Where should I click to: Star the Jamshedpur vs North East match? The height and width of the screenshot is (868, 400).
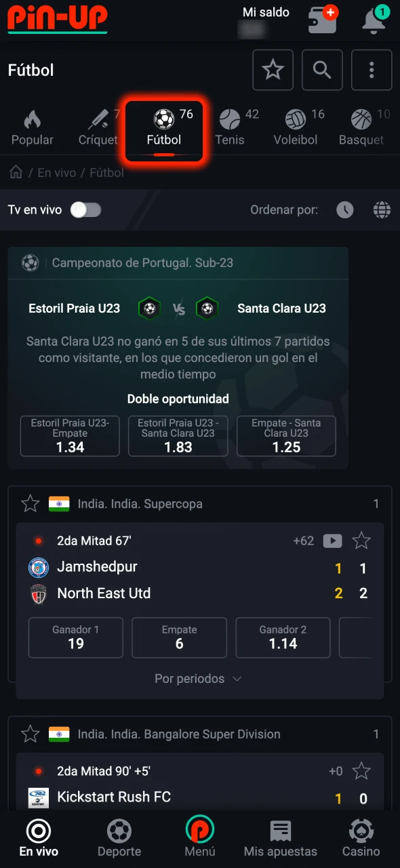[x=361, y=540]
